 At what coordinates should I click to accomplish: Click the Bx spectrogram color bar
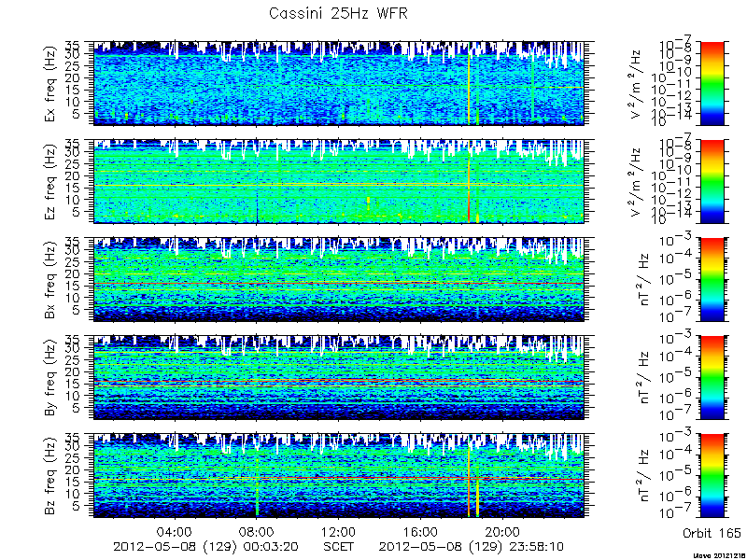click(x=712, y=279)
